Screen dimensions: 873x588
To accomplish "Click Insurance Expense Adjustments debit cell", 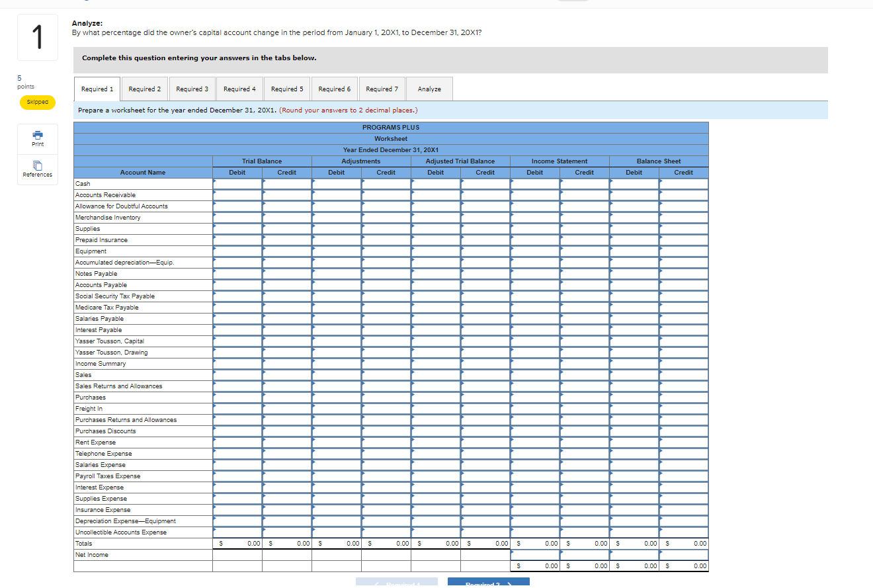I will tap(337, 510).
